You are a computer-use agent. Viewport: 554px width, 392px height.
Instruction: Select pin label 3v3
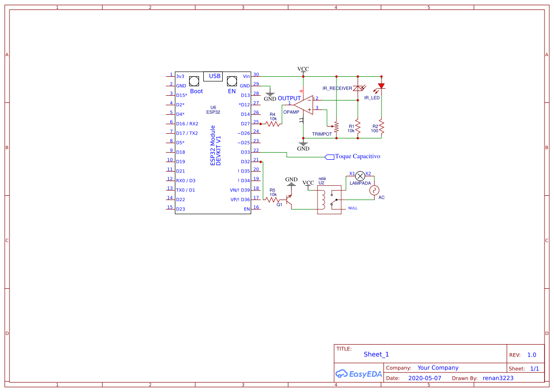[180, 76]
